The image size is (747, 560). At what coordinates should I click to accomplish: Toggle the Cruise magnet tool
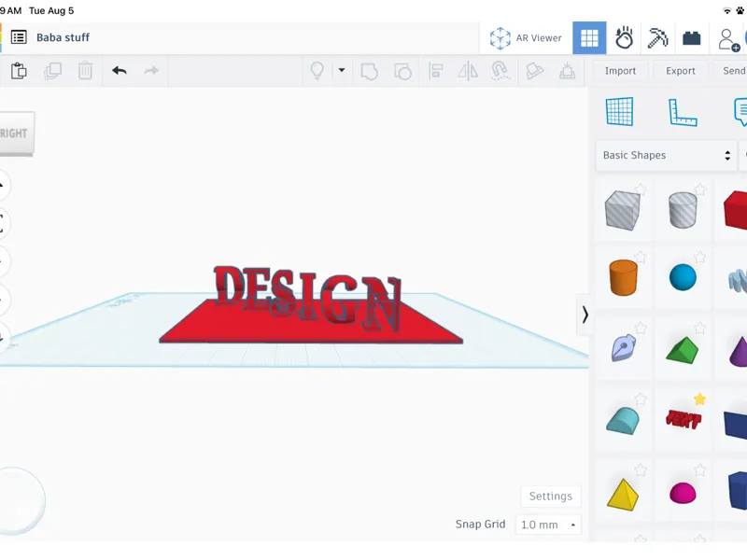[x=500, y=71]
